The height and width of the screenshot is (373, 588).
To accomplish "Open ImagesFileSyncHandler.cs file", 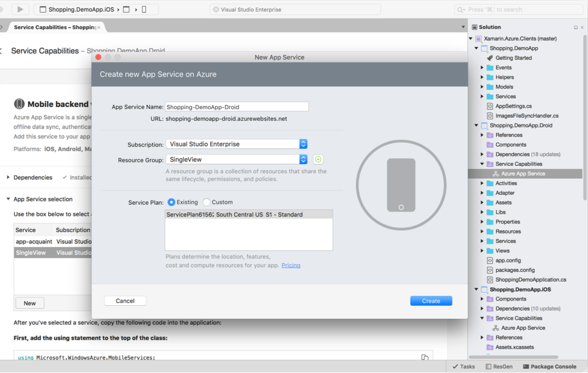I will (x=527, y=115).
